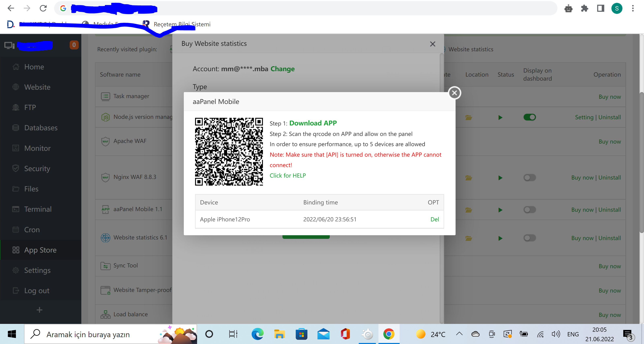
Task: Close the aaPanel Mobile dialog
Action: (454, 93)
